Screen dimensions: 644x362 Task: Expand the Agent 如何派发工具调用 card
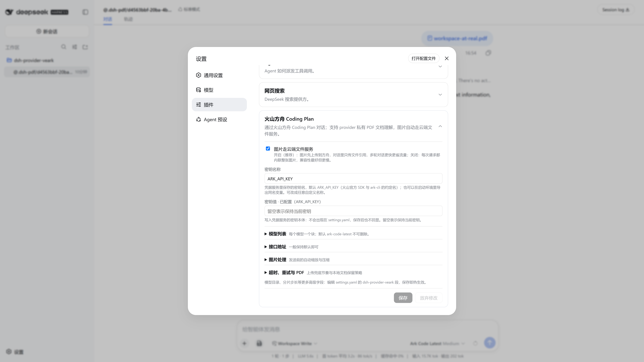[440, 67]
